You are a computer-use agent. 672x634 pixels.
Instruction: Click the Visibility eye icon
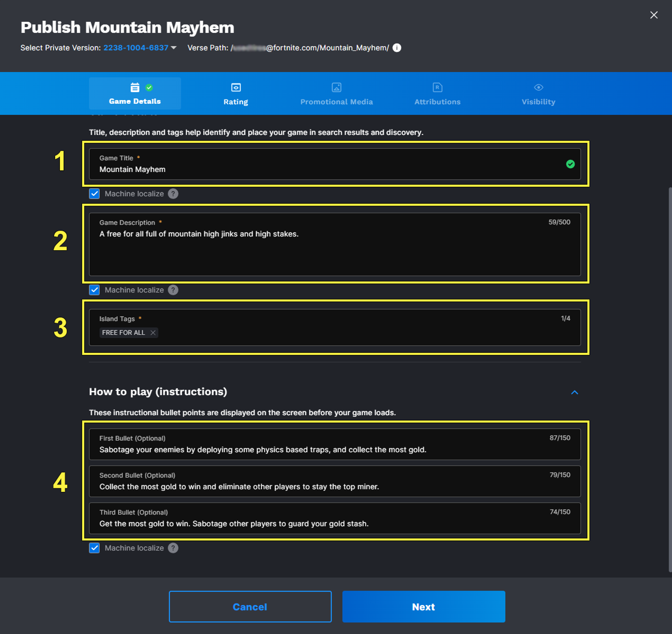click(538, 88)
